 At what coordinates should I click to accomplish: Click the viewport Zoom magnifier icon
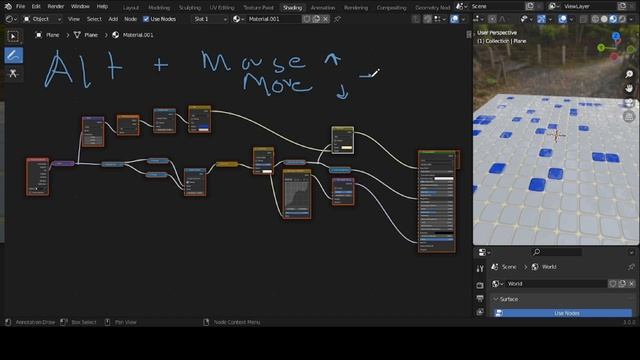pyautogui.click(x=629, y=74)
